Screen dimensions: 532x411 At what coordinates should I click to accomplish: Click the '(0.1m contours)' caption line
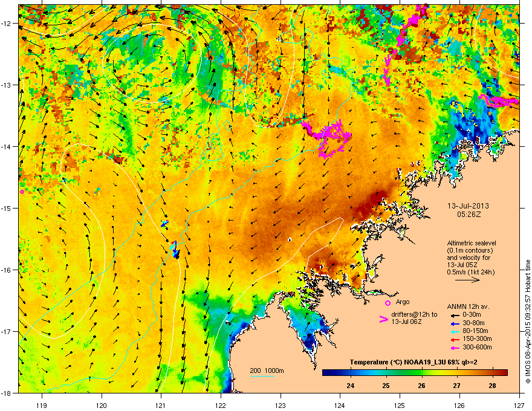pos(470,250)
